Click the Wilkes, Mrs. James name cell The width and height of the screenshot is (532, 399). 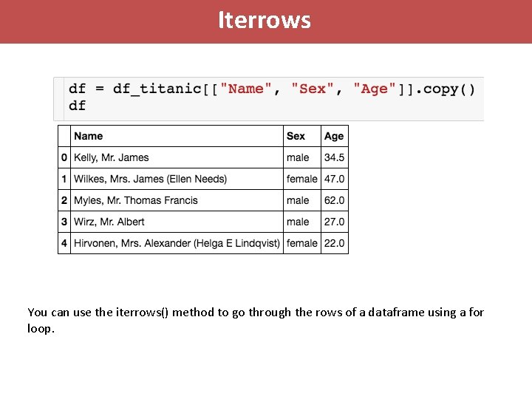tap(151, 179)
